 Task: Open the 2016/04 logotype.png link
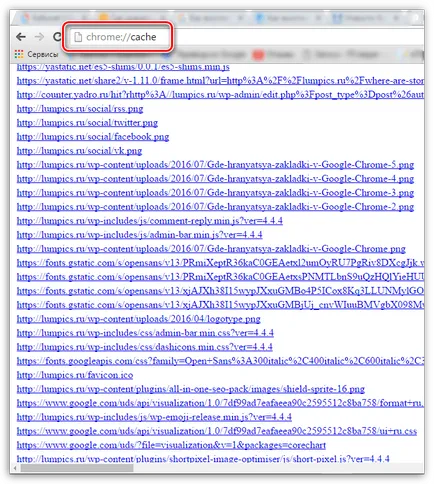pyautogui.click(x=139, y=319)
